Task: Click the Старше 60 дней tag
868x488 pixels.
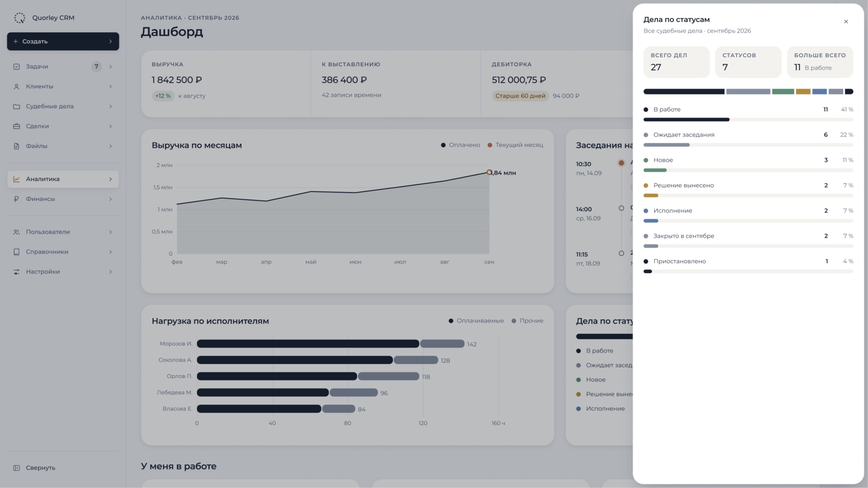Action: [x=520, y=96]
